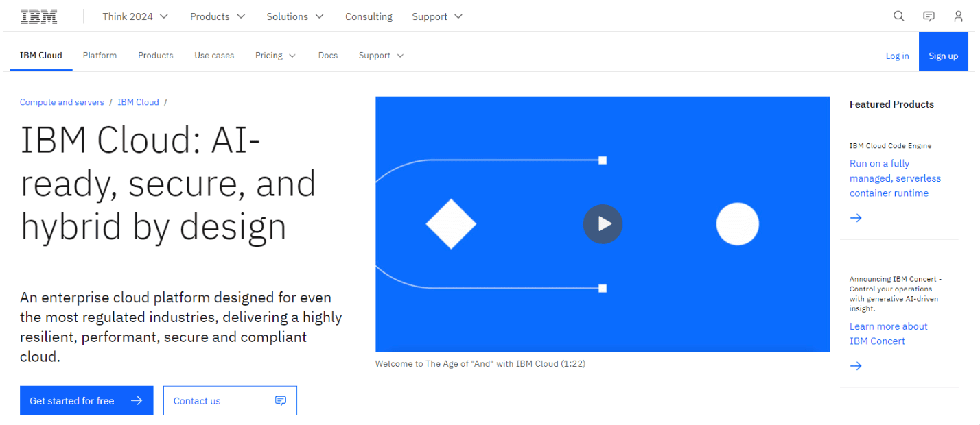The image size is (980, 425).
Task: Open the Docs tab
Action: 328,56
